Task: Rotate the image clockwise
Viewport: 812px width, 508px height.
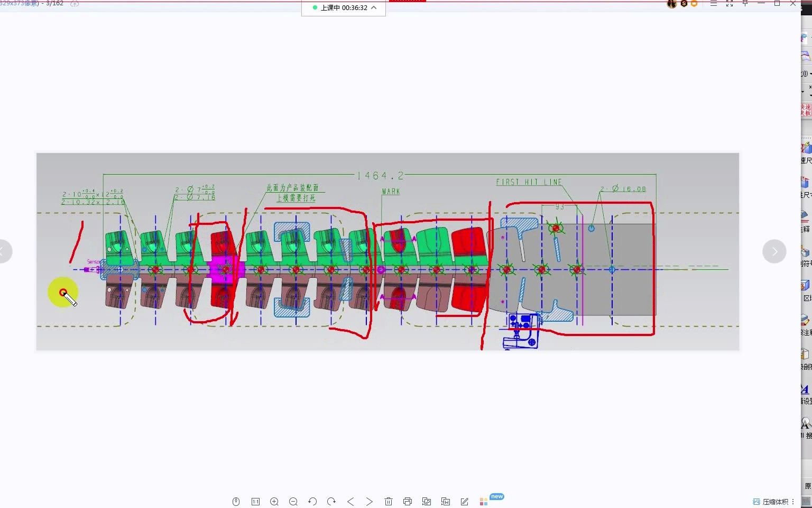Action: (x=331, y=501)
